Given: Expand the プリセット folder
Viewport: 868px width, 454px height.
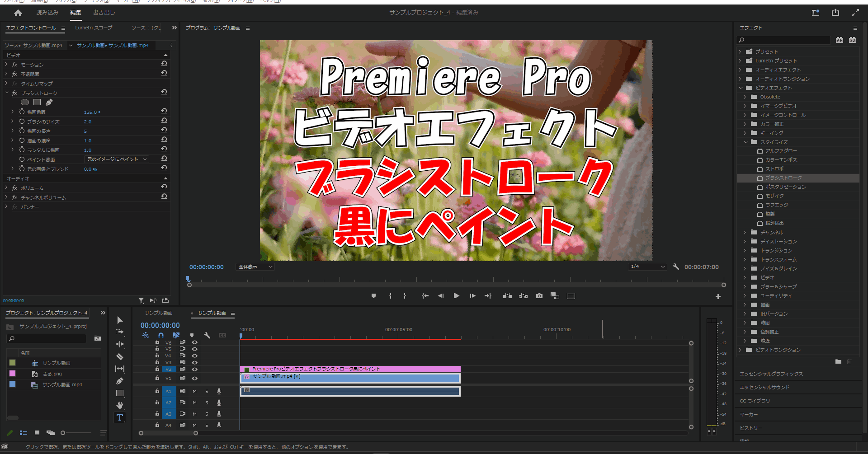Looking at the screenshot, I should [740, 51].
